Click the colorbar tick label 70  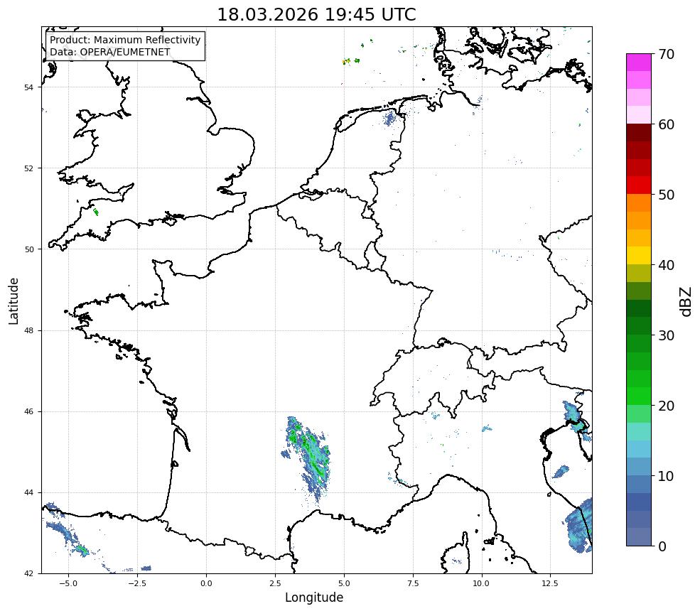pos(666,54)
